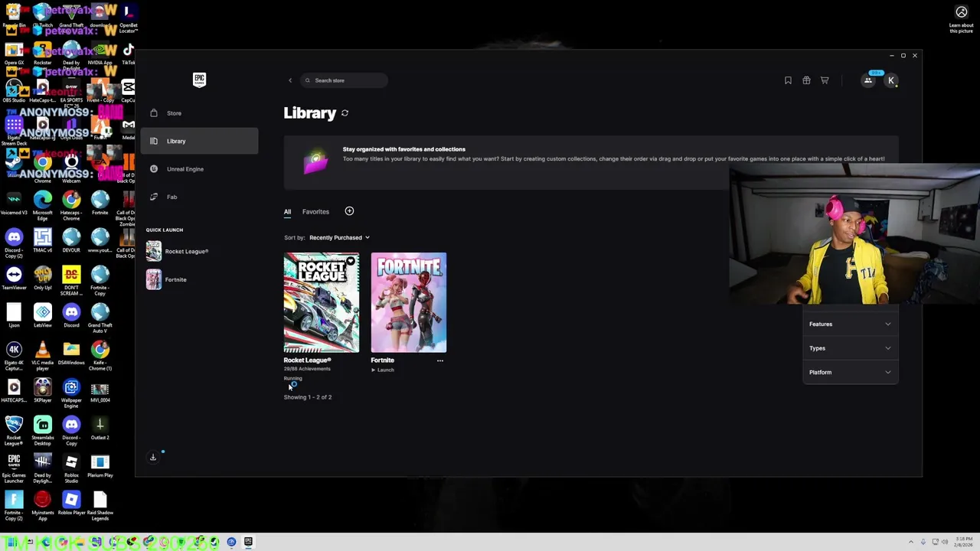
Task: Open Voicemod V3 desktop shortcut
Action: [x=14, y=203]
